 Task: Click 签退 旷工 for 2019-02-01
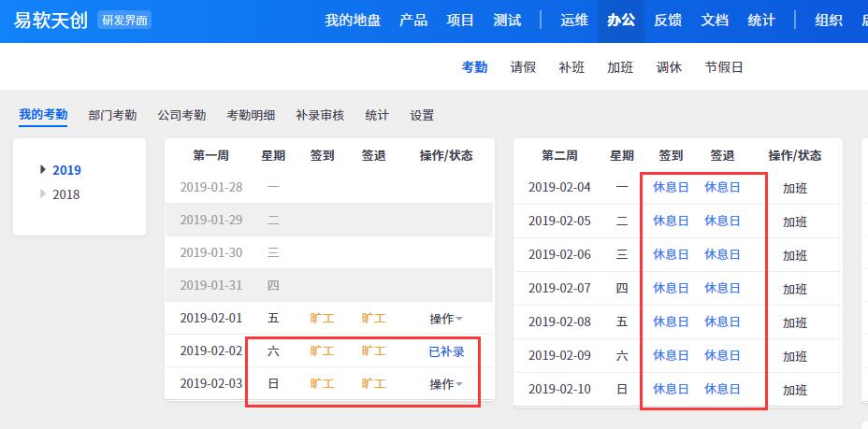(373, 319)
